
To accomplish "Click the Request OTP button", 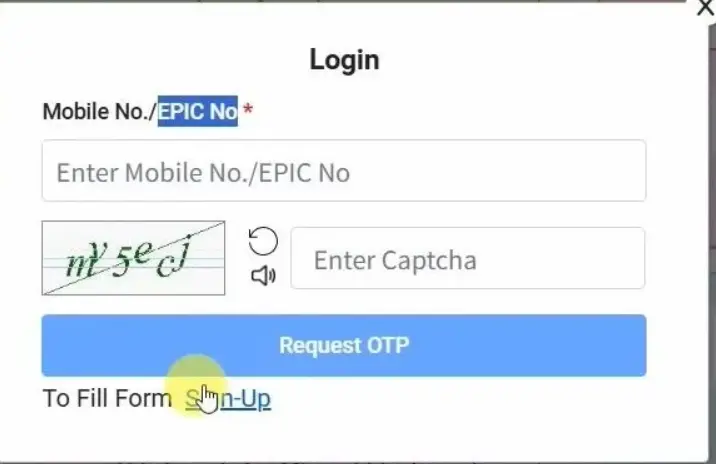I will point(344,345).
